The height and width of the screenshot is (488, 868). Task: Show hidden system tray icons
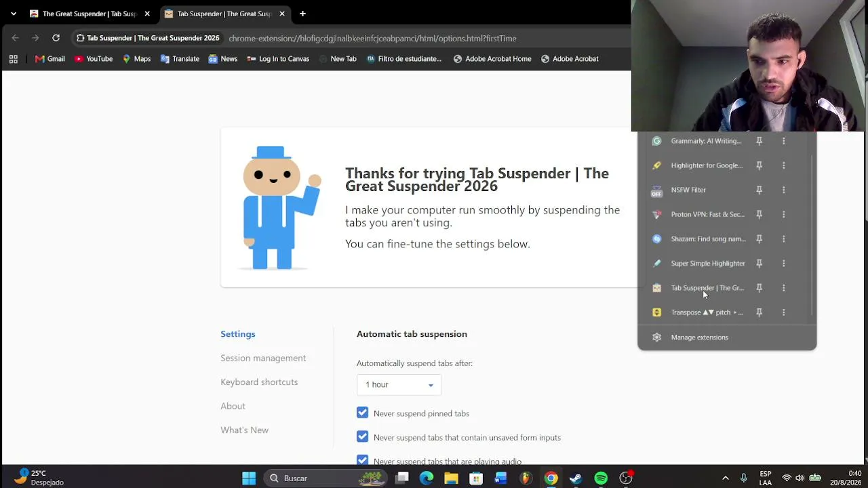tap(726, 479)
